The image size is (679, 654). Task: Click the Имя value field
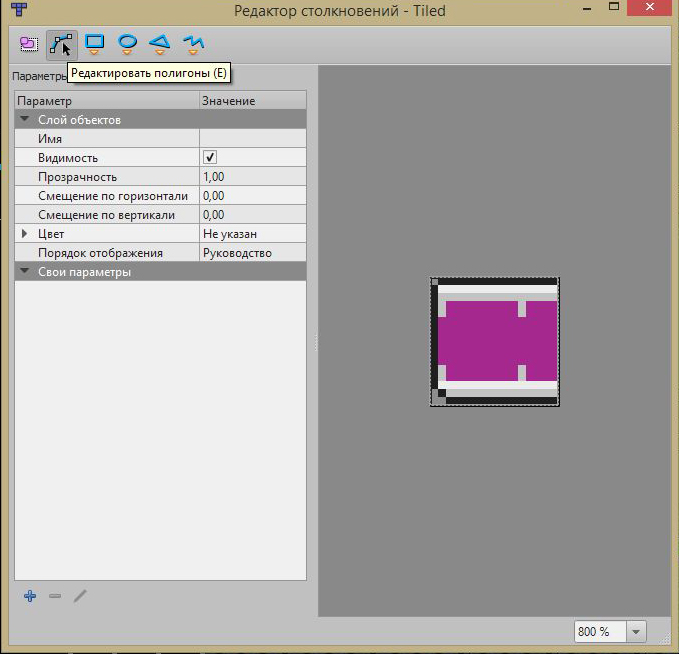[253, 139]
